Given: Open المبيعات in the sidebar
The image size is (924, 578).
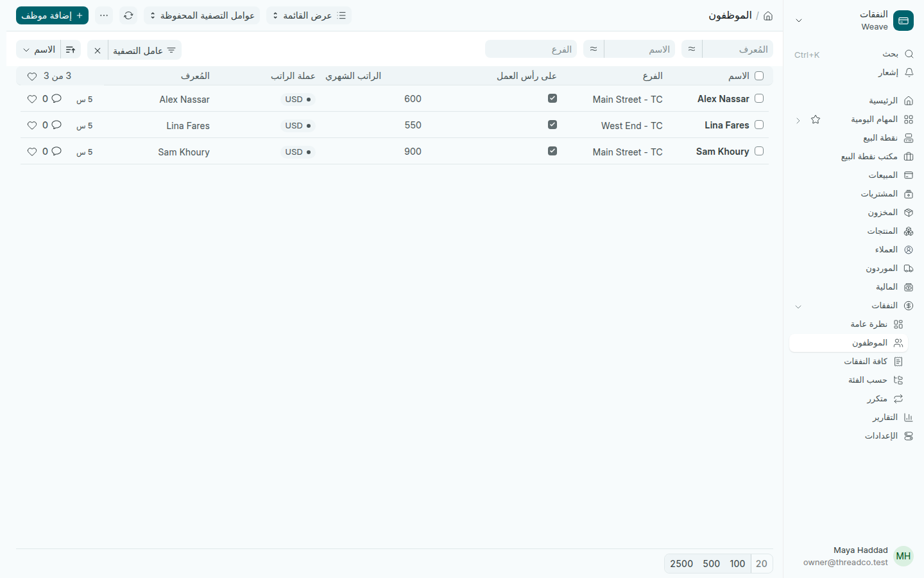Looking at the screenshot, I should (x=853, y=175).
